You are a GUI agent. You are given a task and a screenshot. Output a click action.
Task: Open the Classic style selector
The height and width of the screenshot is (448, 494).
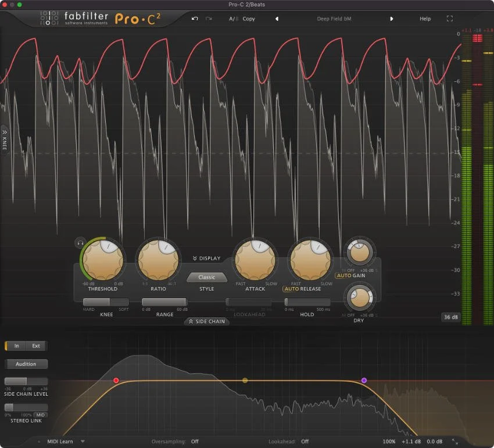(207, 277)
